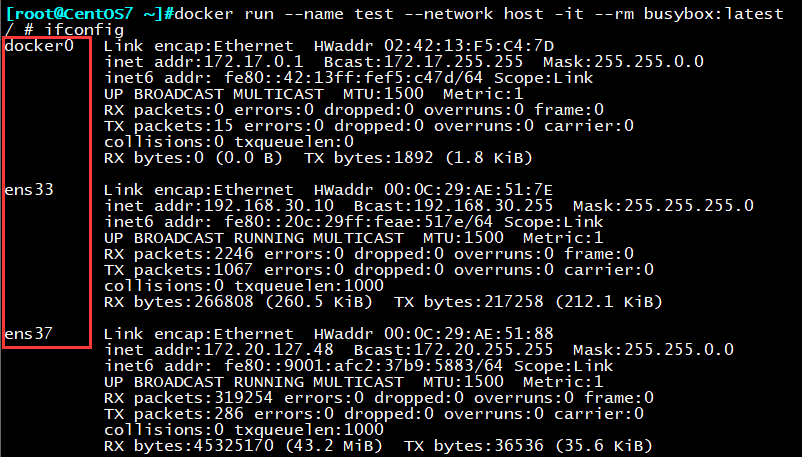802x457 pixels.
Task: Click the RX bytes:45325170 value
Action: point(189,446)
